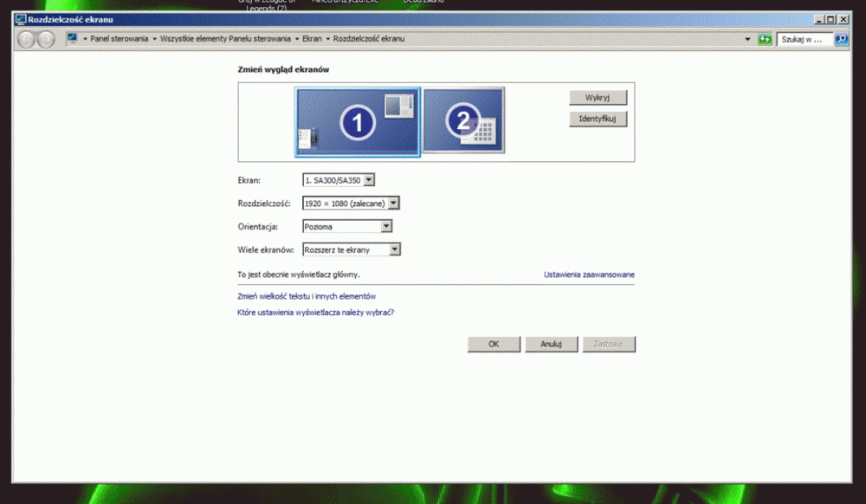Cancel changes with the Anuluj button

pyautogui.click(x=551, y=344)
